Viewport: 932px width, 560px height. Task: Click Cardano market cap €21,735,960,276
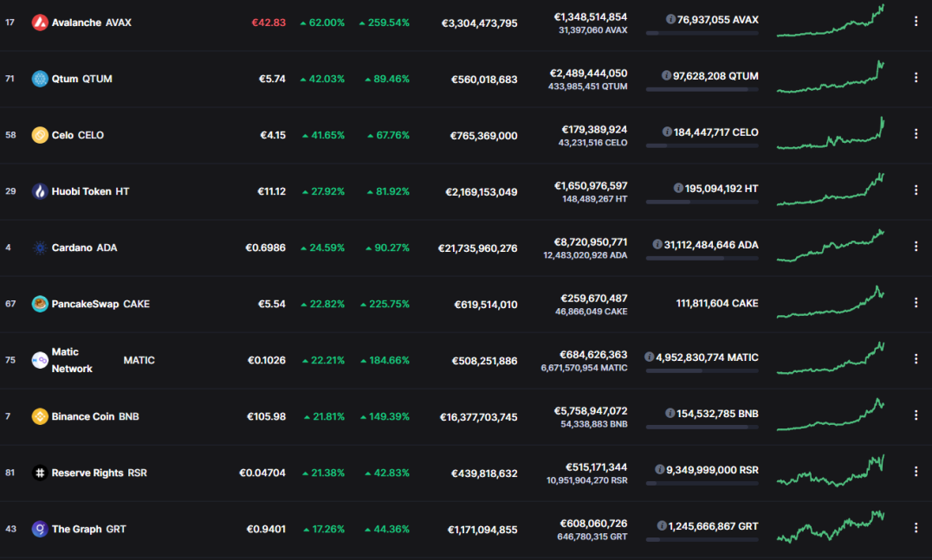[478, 248]
